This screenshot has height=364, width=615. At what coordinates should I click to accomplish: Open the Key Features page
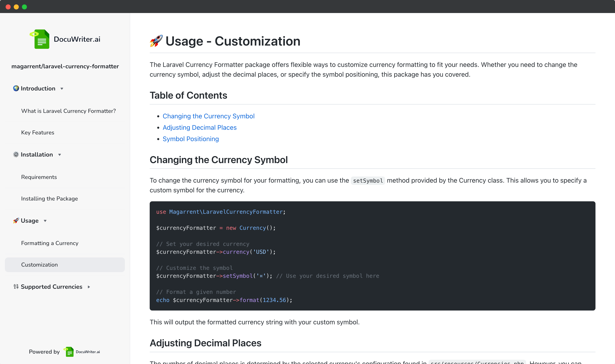point(38,132)
